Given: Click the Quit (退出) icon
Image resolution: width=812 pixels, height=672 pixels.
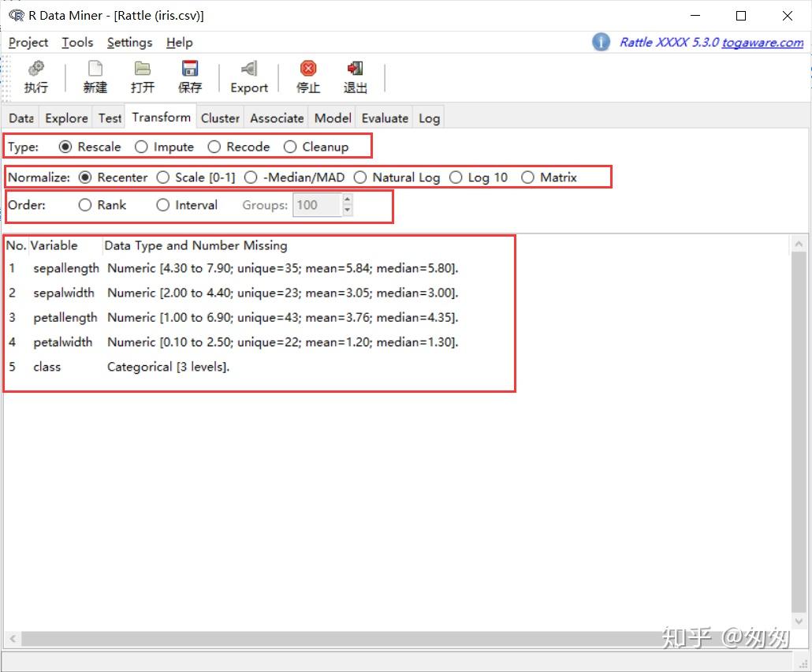Looking at the screenshot, I should coord(356,69).
